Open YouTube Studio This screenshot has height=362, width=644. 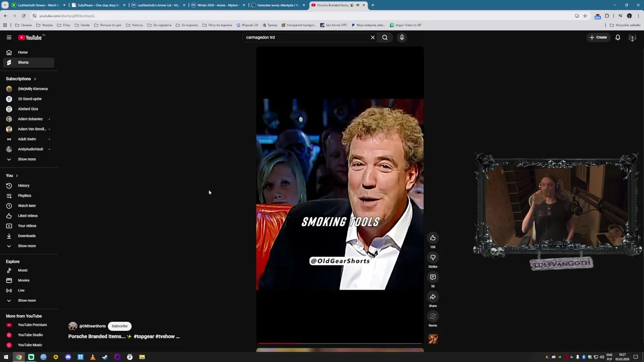click(x=28, y=335)
